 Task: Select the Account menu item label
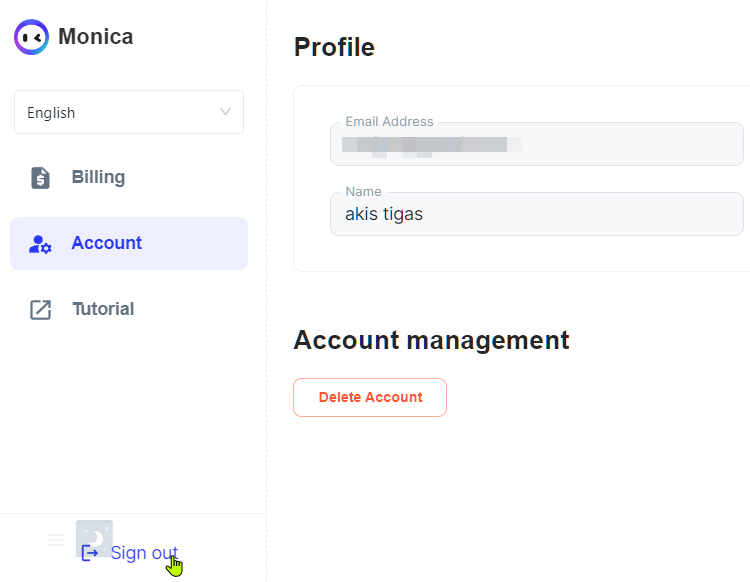tap(106, 243)
